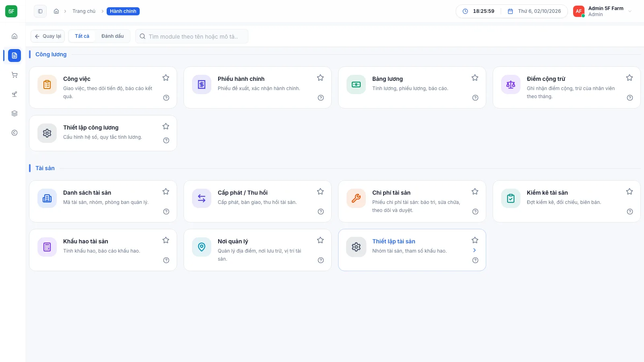
Task: Click the chevron arrow on Thiết lập tài sản
Action: 475,250
